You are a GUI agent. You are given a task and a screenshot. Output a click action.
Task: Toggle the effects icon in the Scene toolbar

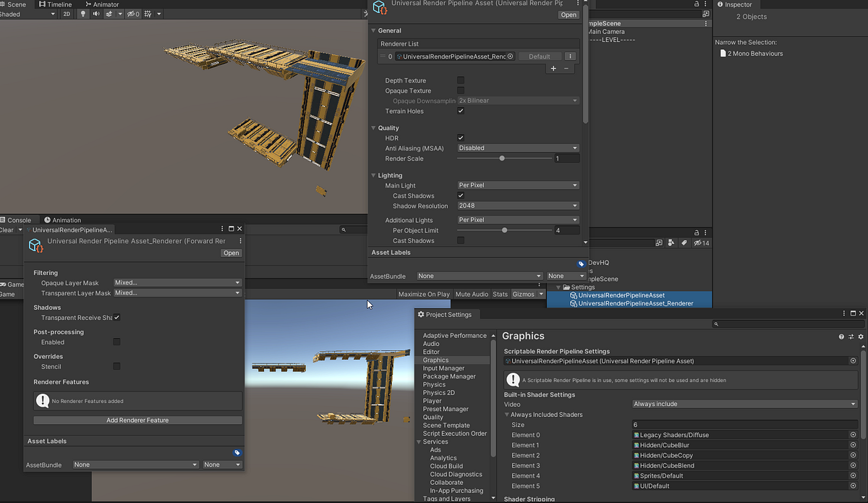(109, 14)
